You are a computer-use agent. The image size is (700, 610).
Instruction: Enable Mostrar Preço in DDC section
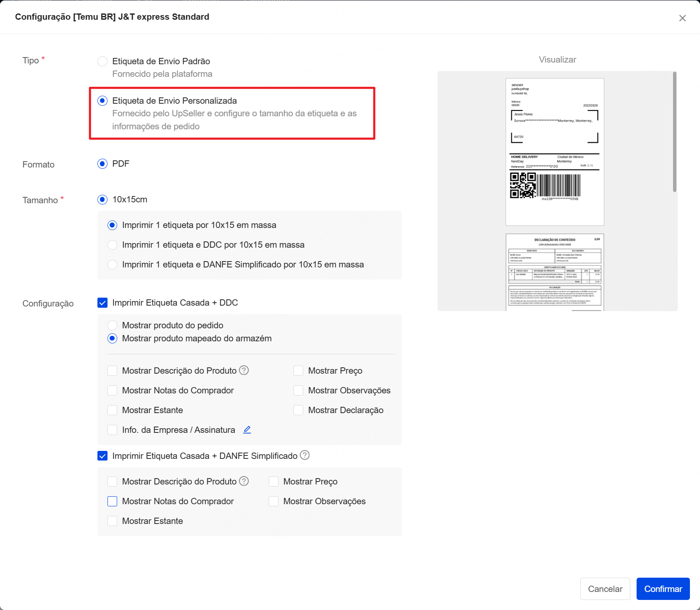299,371
